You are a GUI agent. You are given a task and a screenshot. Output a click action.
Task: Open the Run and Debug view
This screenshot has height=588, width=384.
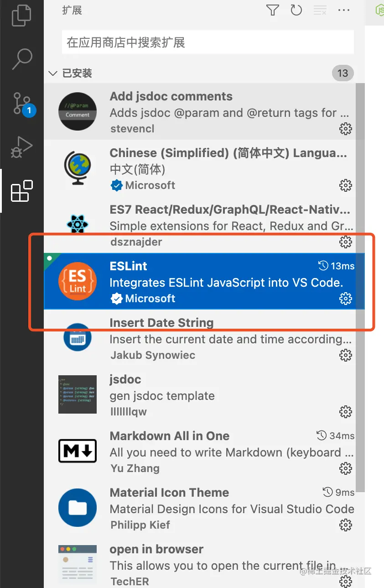point(21,147)
